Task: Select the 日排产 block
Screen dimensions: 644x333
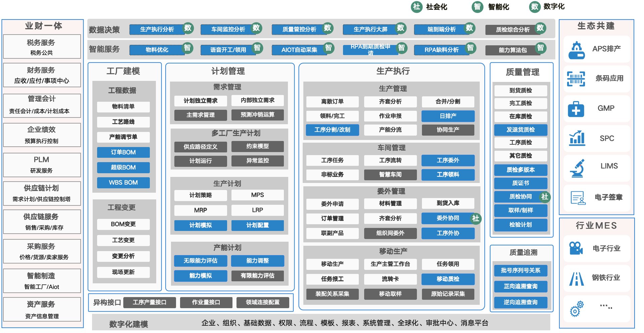Action: (448, 116)
